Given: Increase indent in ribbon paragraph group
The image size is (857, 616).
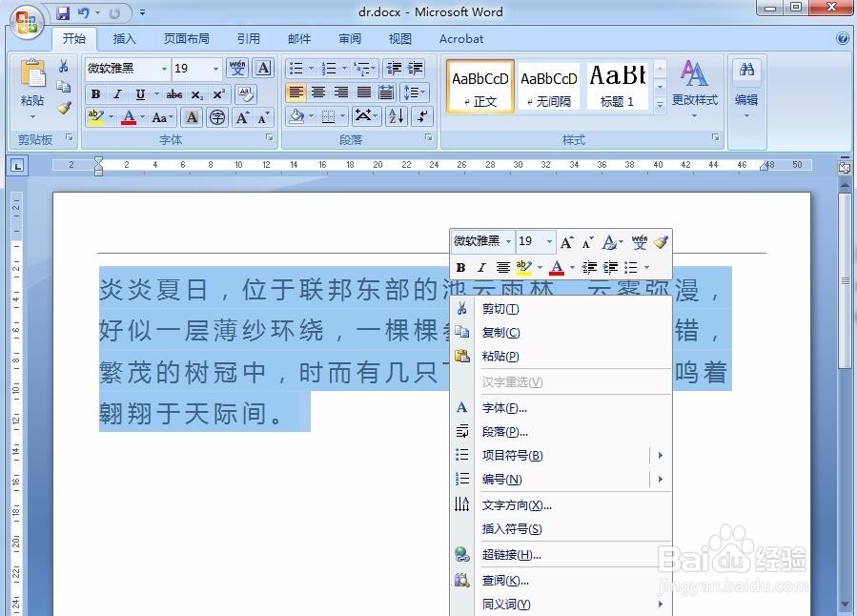Looking at the screenshot, I should (415, 69).
